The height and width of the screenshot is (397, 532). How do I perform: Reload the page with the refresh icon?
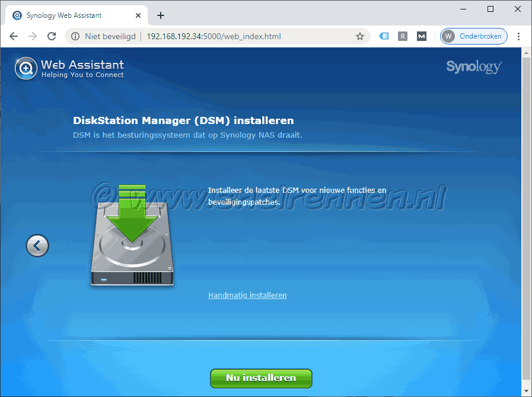[52, 36]
